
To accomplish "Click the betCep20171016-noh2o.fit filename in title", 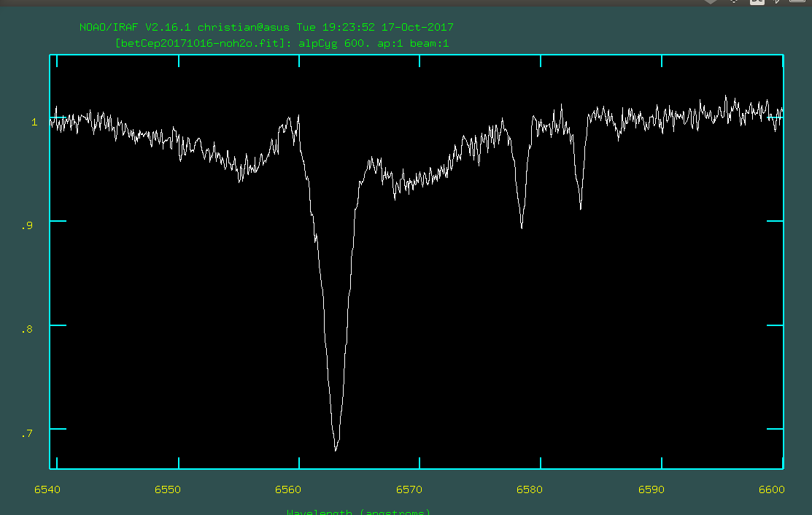I will pos(198,43).
